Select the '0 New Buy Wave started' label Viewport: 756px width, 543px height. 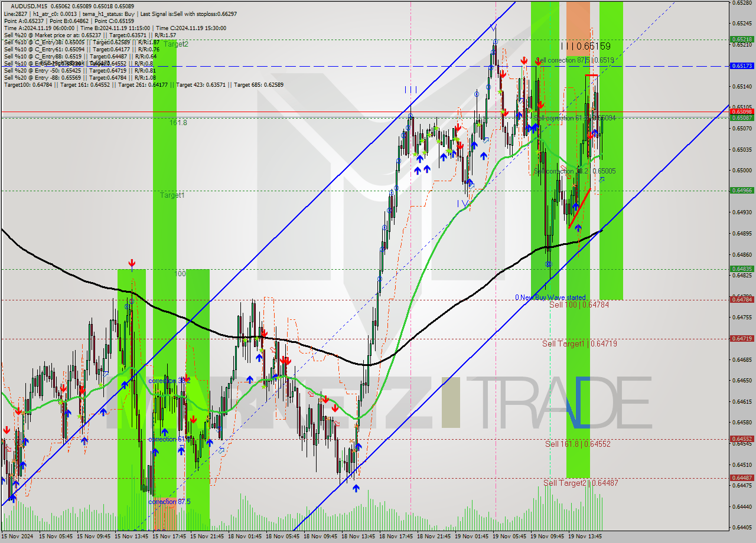550,297
